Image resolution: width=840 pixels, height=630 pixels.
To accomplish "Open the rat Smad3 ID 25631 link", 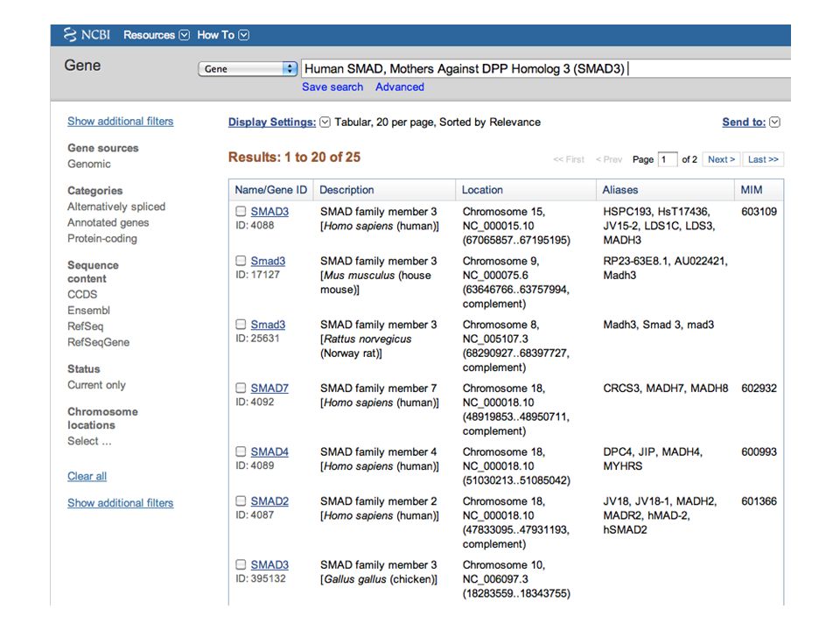I will 268,325.
